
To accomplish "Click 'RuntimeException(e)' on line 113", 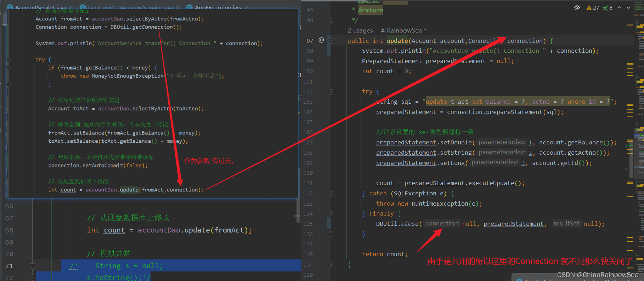I will [445, 204].
